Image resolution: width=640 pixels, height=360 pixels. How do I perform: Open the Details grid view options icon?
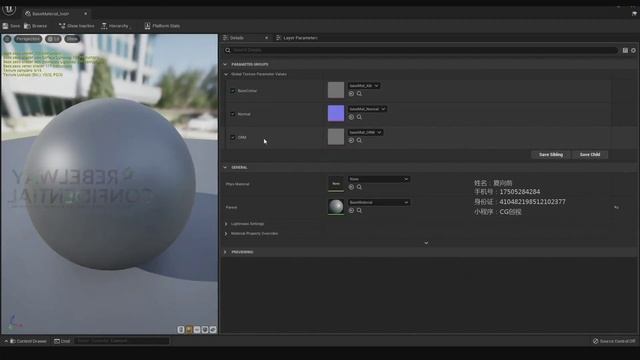625,50
